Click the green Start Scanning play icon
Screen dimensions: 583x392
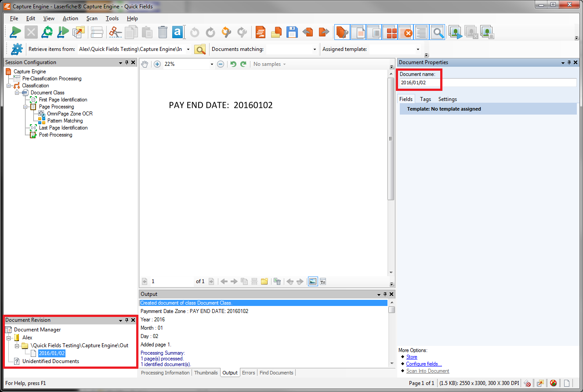tap(15, 32)
